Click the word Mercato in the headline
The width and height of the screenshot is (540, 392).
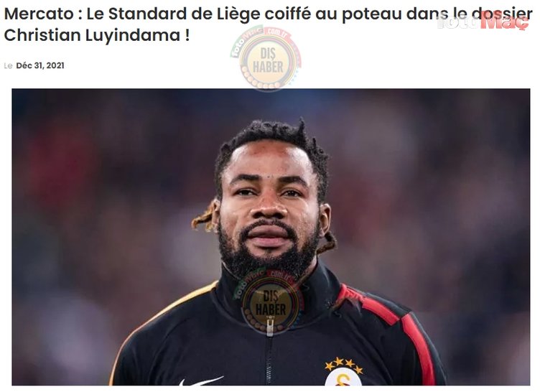click(39, 14)
